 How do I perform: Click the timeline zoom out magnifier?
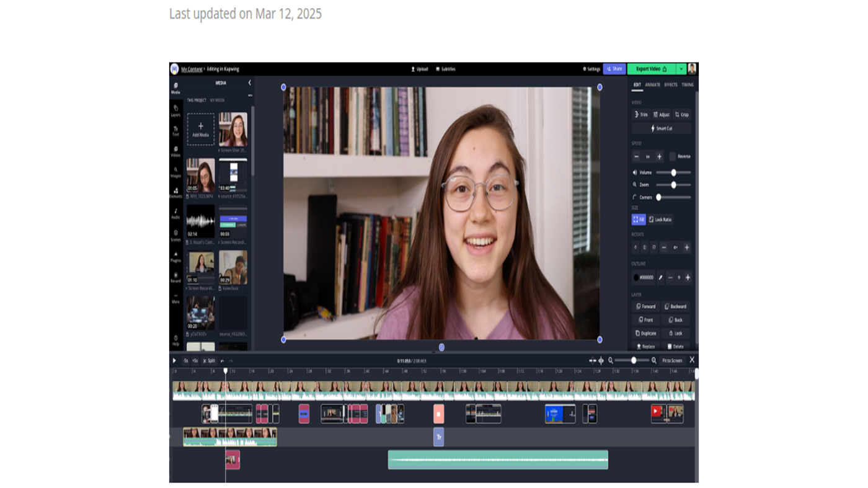point(610,360)
